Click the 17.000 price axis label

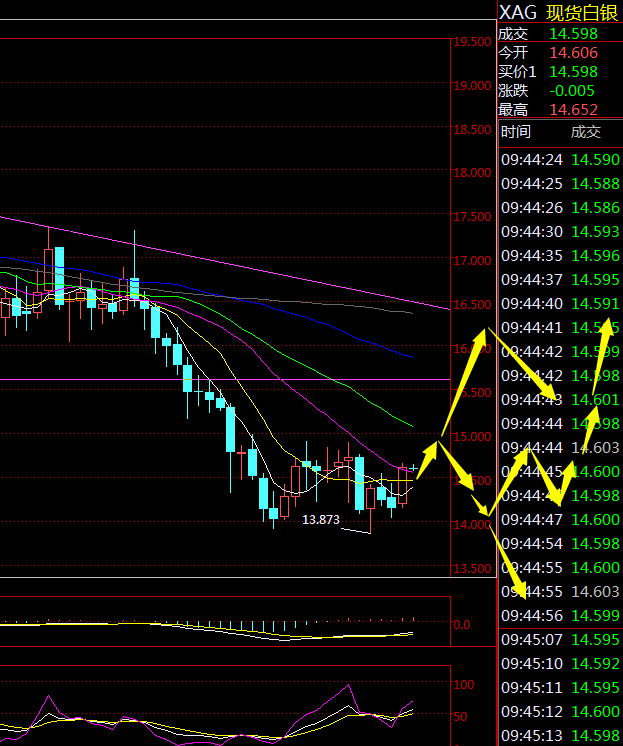pos(471,261)
